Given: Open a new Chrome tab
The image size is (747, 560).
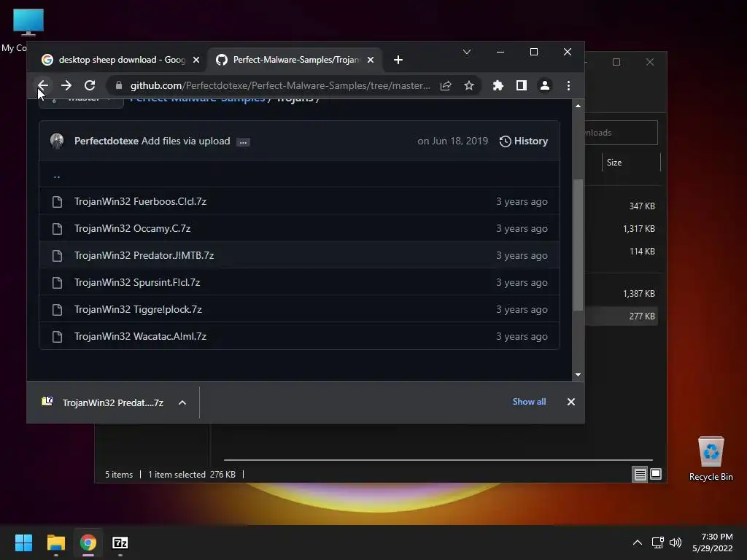Looking at the screenshot, I should (x=398, y=60).
